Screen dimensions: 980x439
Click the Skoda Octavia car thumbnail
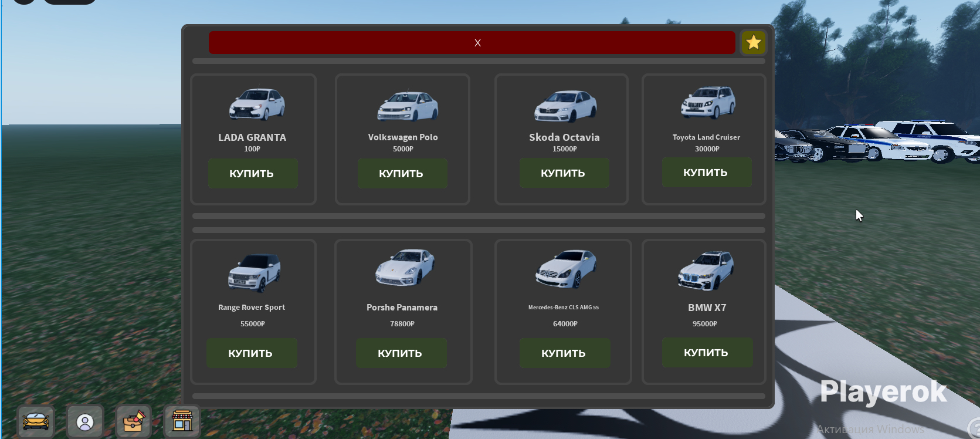[x=565, y=106]
